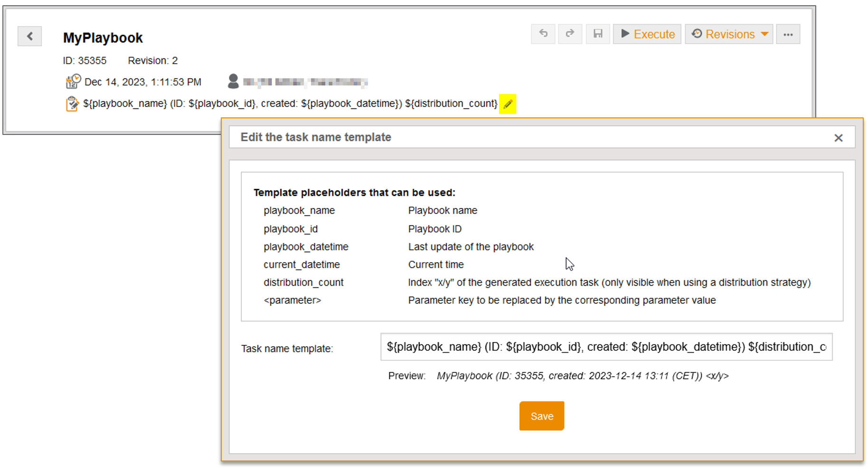
Task: Execute the playbook
Action: pyautogui.click(x=647, y=34)
